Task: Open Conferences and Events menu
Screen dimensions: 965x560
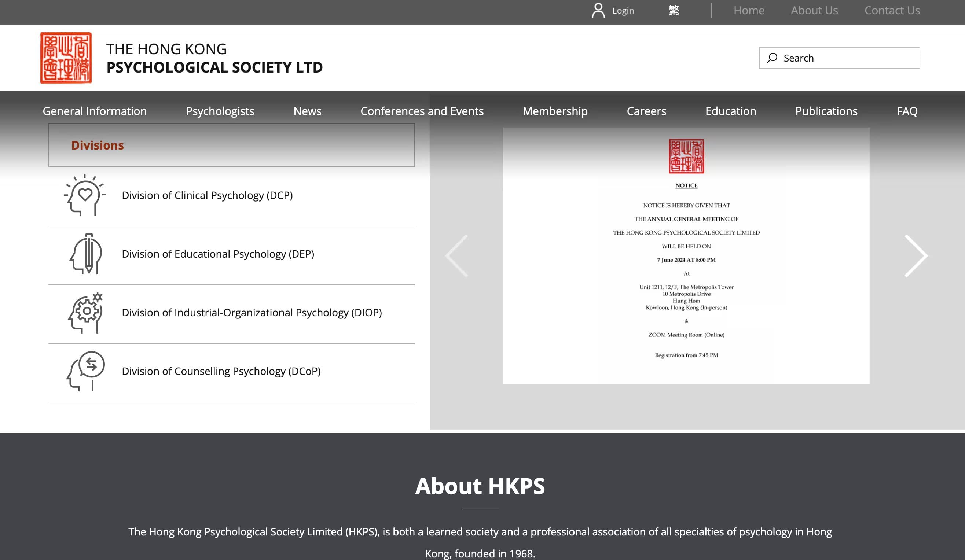Action: pyautogui.click(x=422, y=111)
